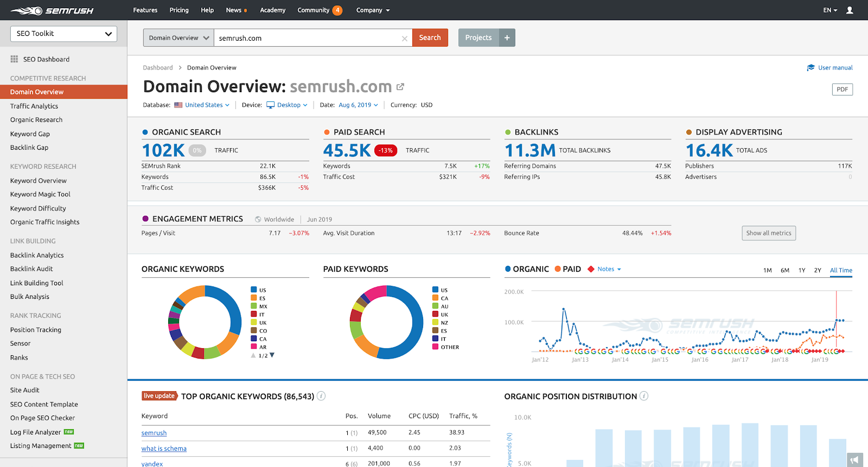Image resolution: width=868 pixels, height=467 pixels.
Task: Go to Dashboard breadcrumb
Action: [158, 68]
